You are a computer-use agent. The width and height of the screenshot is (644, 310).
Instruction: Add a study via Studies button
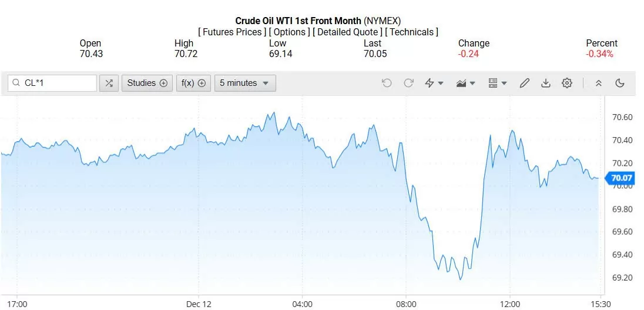[147, 83]
